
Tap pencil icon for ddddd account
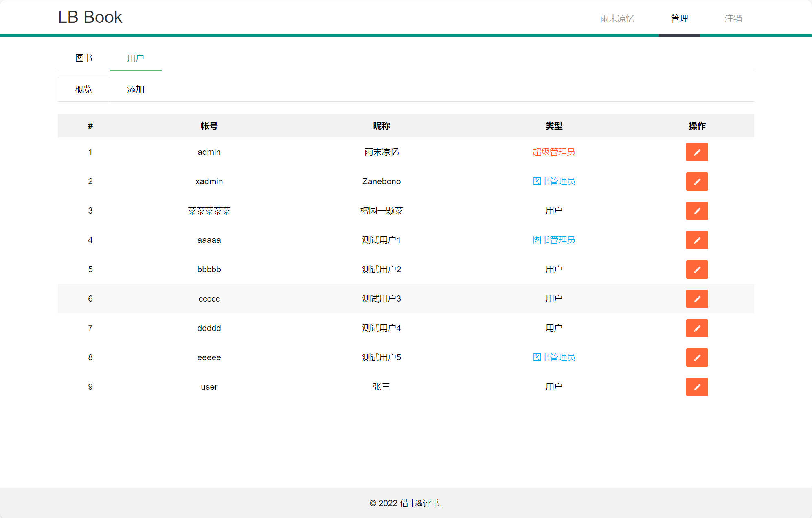[697, 328]
